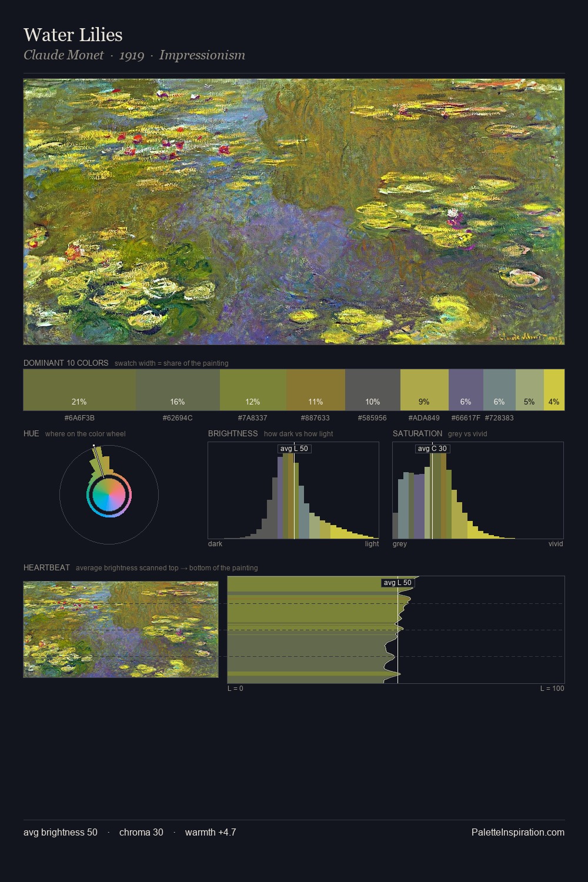Click the small painting thumbnail under HEARTBEAT

pos(121,630)
